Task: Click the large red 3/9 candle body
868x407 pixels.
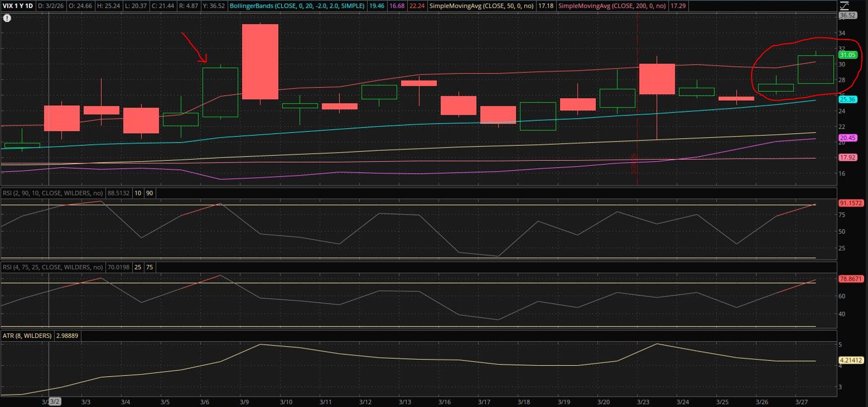Action: [x=260, y=61]
